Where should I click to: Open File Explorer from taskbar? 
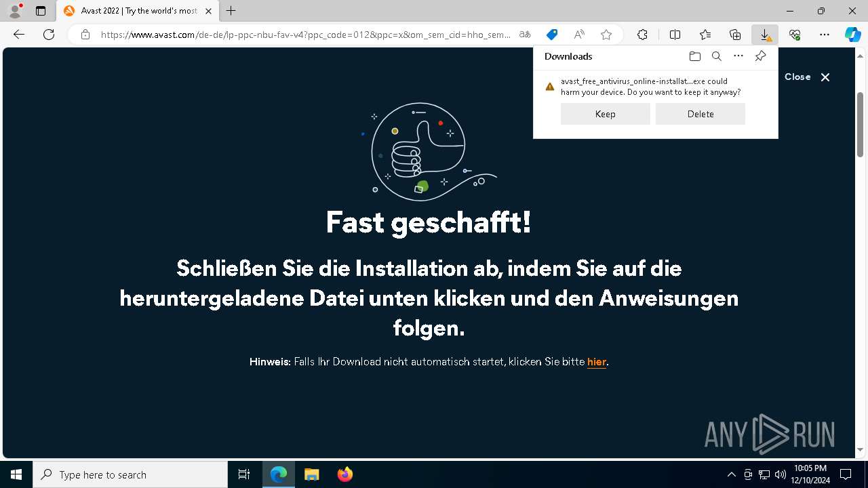coord(311,474)
